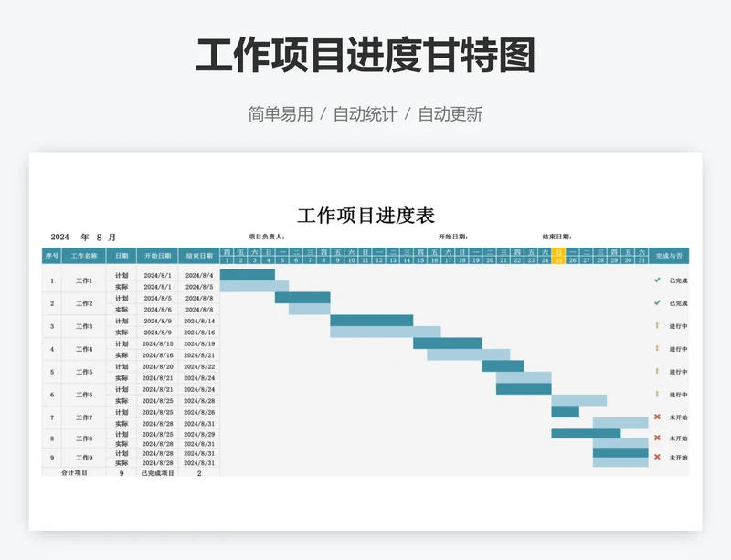Select the dark planned bar for 工作7
Viewport: 731px width, 560px height.
(565, 412)
